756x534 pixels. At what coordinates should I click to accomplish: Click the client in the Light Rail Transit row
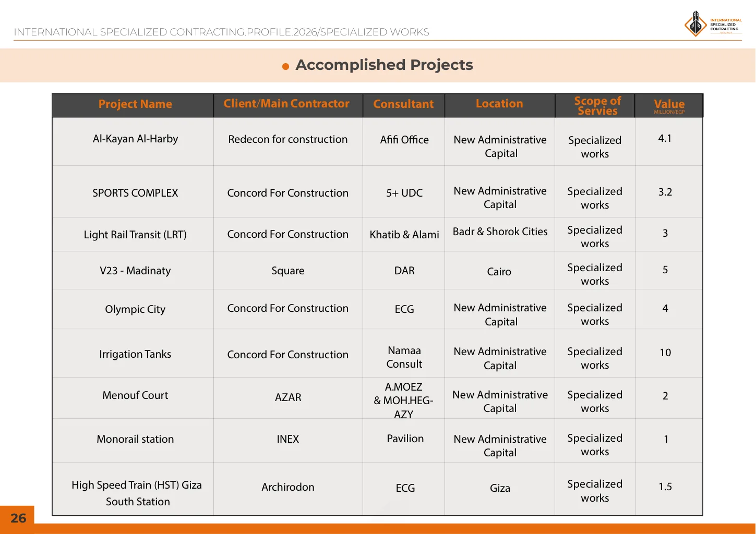(x=288, y=234)
